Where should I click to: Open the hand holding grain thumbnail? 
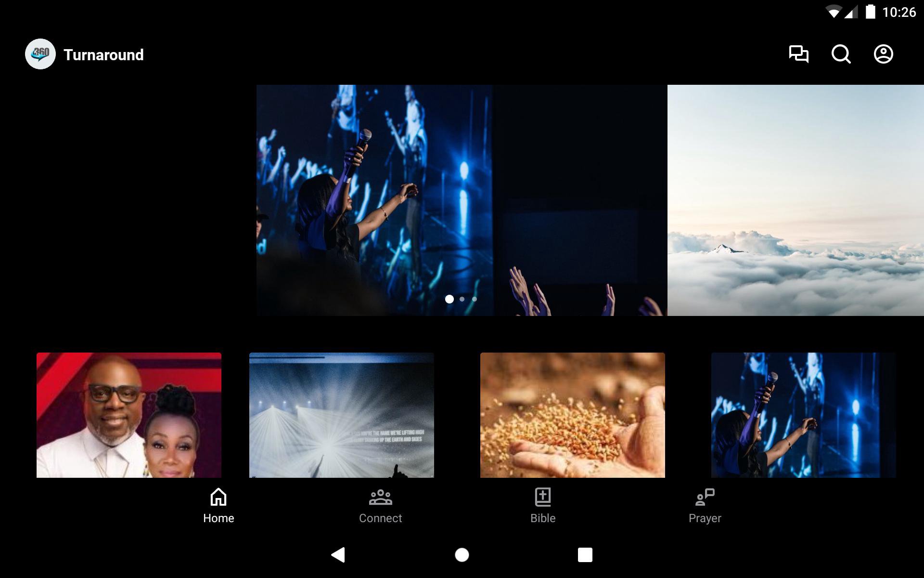(x=572, y=415)
